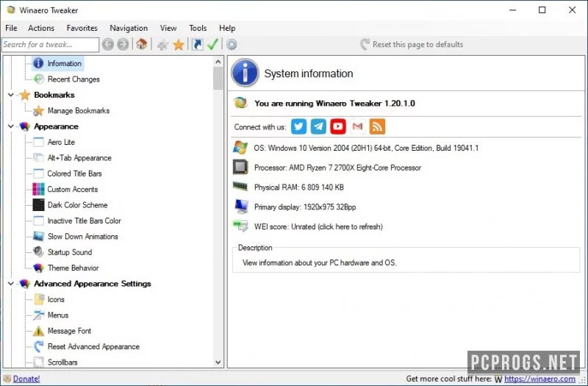588x386 pixels.
Task: Click the tree scrollbar down arrow
Action: [218, 362]
